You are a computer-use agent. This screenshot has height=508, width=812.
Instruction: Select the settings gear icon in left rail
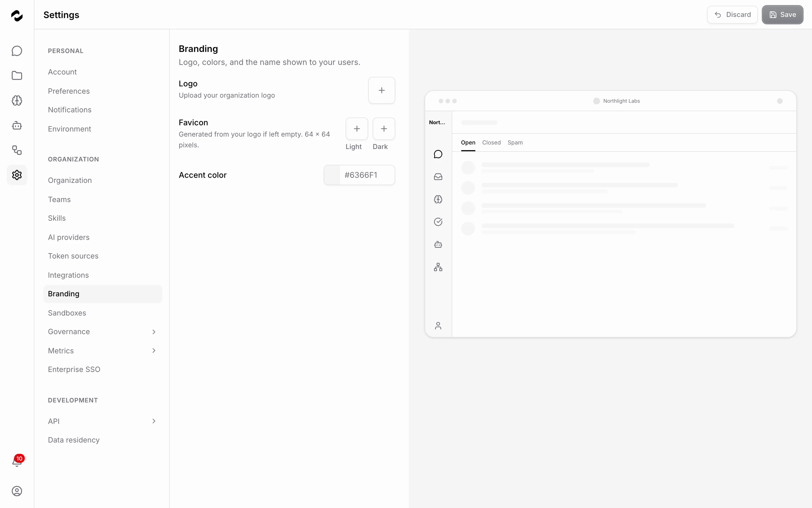point(17,175)
